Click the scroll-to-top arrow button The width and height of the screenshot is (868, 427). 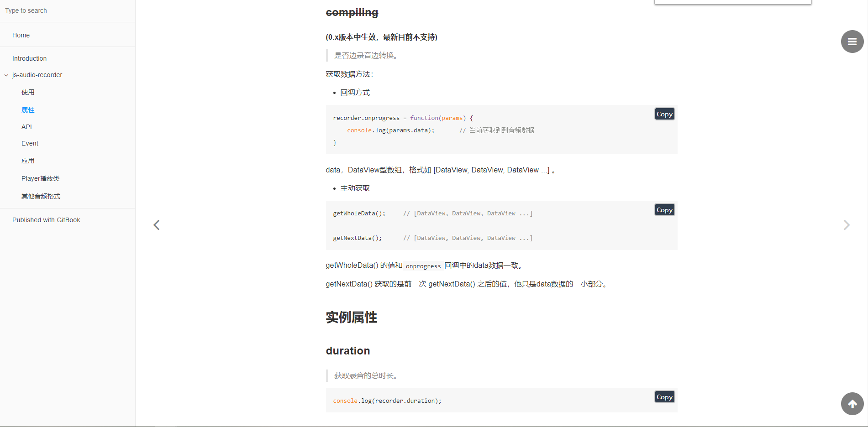[x=852, y=404]
